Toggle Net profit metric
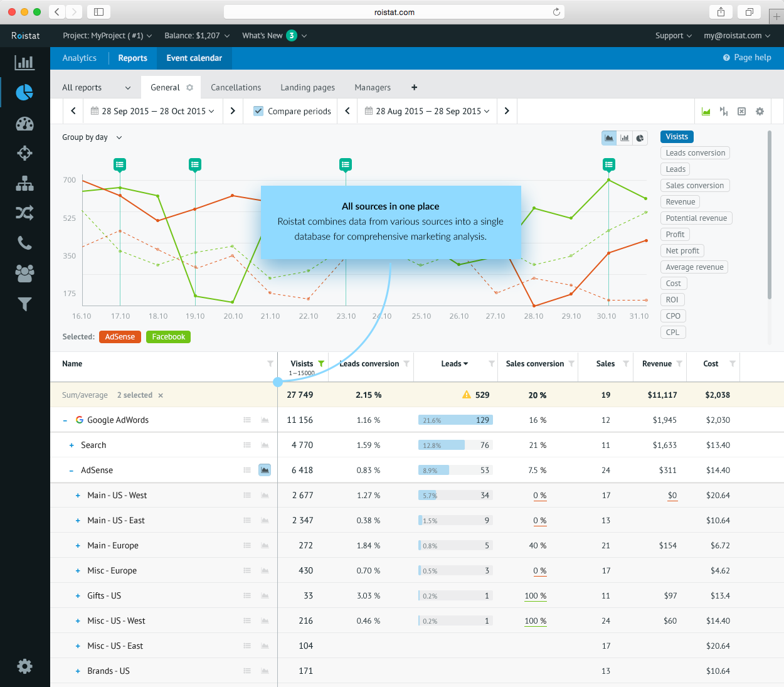This screenshot has width=784, height=687. pyautogui.click(x=682, y=251)
